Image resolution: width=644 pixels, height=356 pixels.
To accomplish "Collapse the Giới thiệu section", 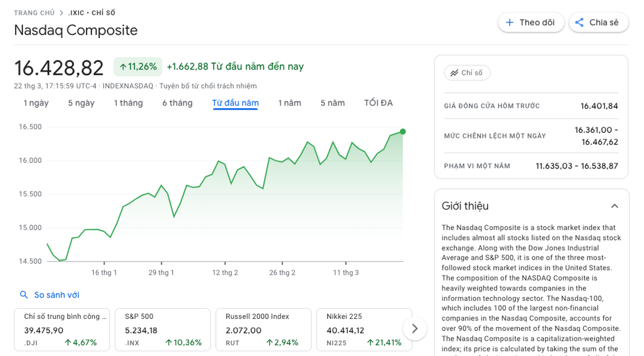I will pyautogui.click(x=614, y=206).
